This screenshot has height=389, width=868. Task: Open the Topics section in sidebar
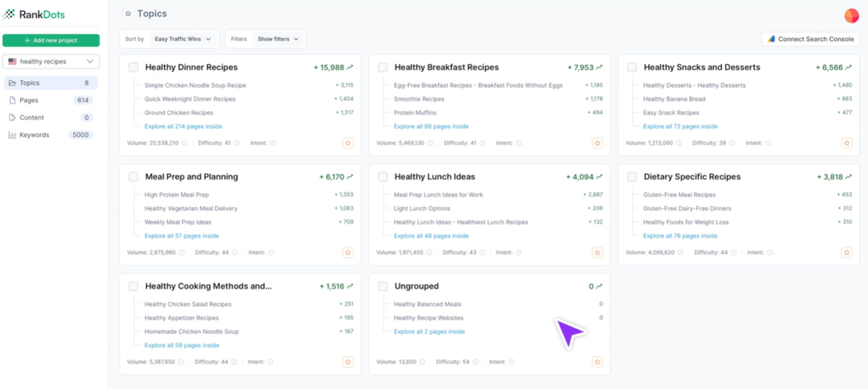51,83
